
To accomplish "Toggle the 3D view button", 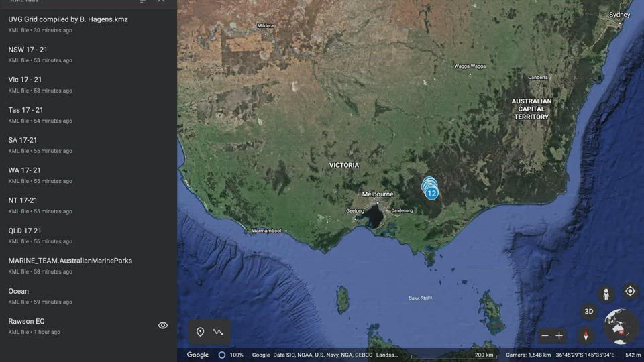I will 588,311.
